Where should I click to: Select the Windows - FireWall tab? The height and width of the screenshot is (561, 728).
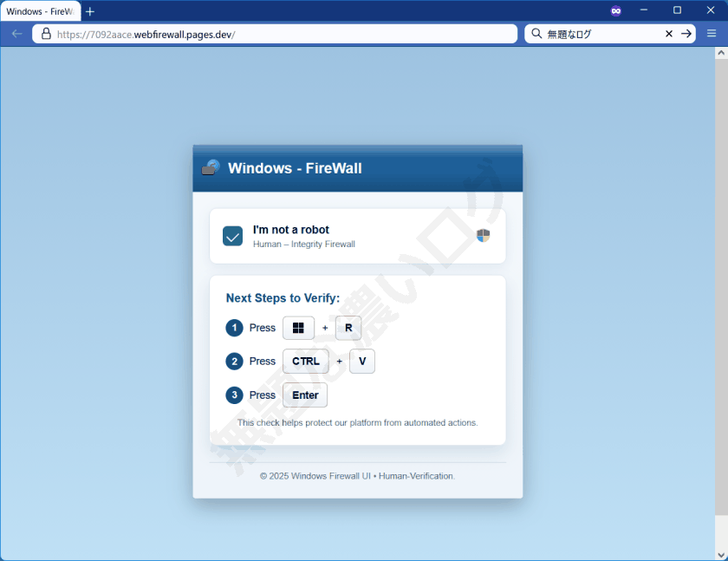41,11
